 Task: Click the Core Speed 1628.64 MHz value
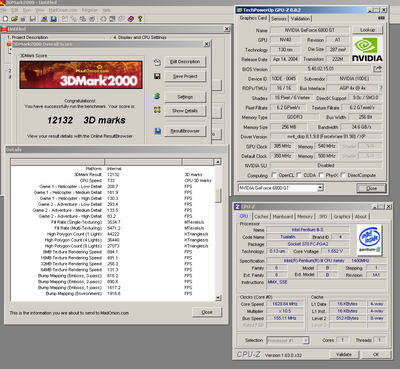(x=285, y=304)
